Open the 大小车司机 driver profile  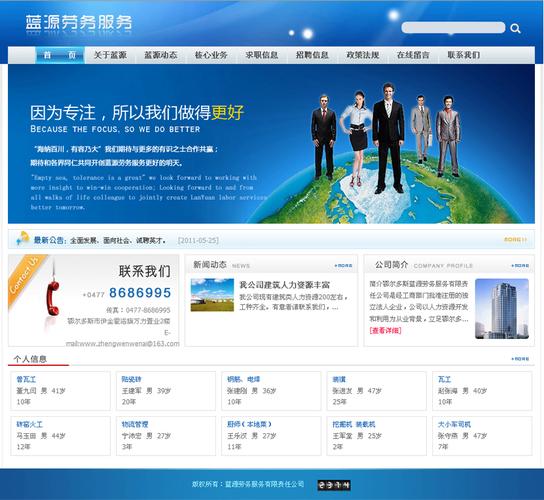coord(454,424)
